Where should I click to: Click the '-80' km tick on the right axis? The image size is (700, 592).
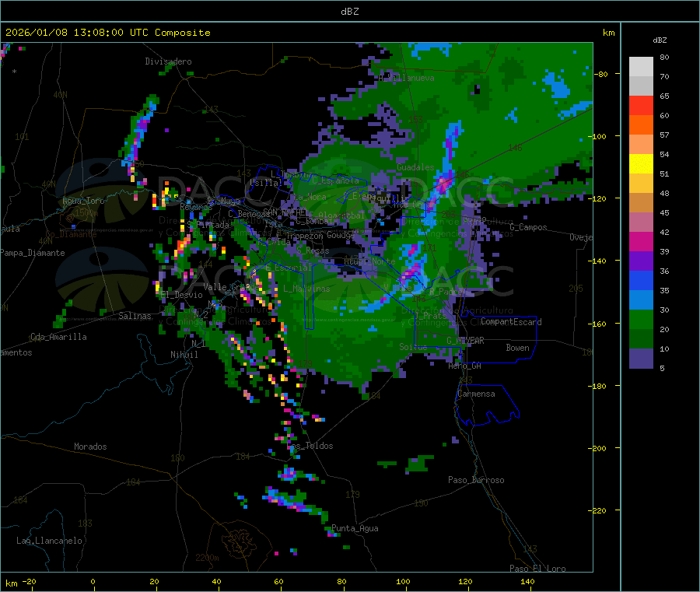603,74
